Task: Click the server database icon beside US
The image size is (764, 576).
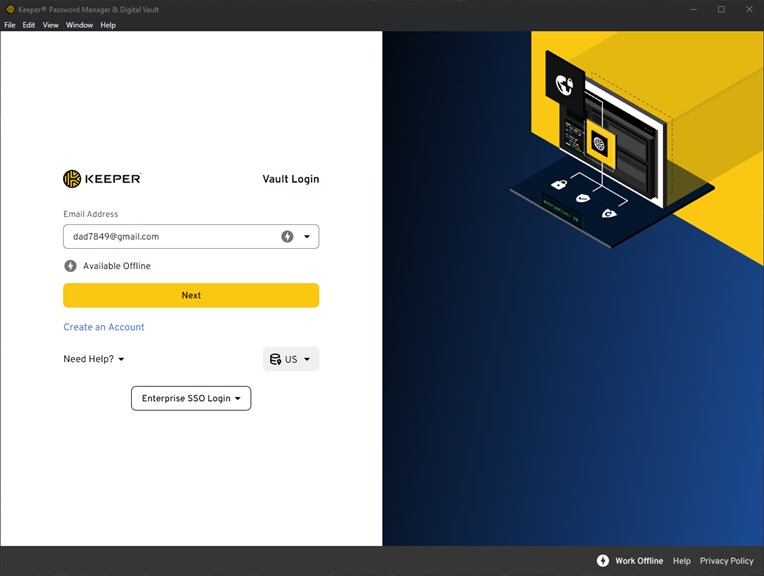Action: coord(275,359)
